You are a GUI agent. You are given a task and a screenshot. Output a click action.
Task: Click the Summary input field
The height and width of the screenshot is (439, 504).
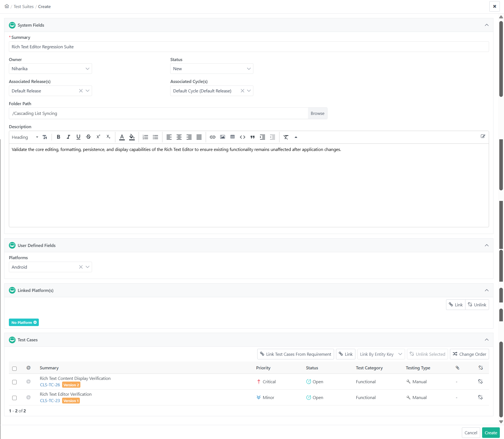tap(249, 47)
